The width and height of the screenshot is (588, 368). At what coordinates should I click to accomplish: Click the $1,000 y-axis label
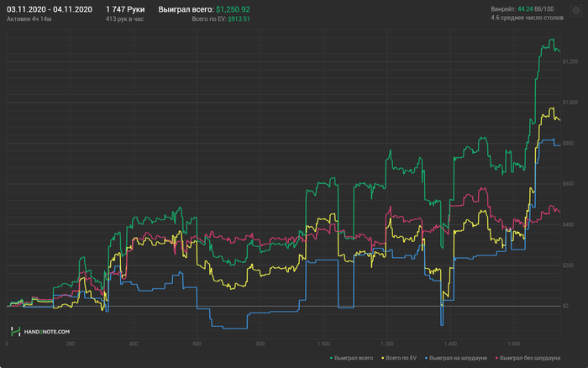(570, 103)
